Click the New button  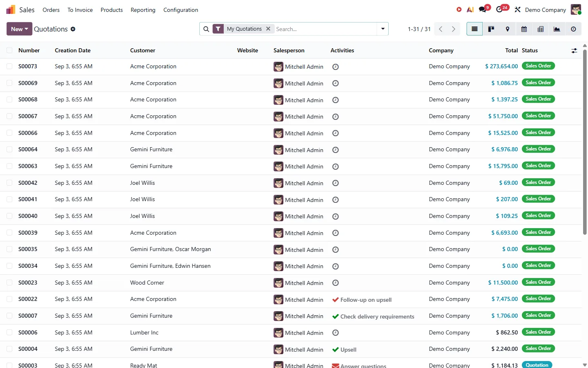click(19, 29)
